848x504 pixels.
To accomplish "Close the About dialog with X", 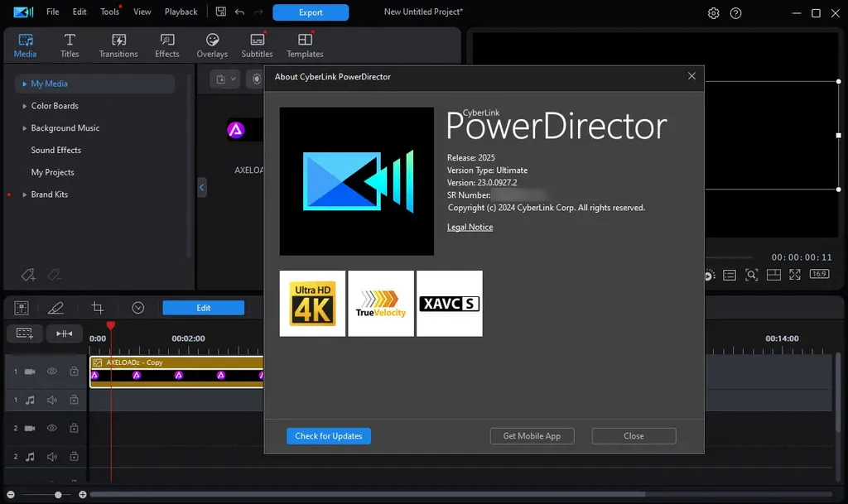I will pyautogui.click(x=691, y=76).
